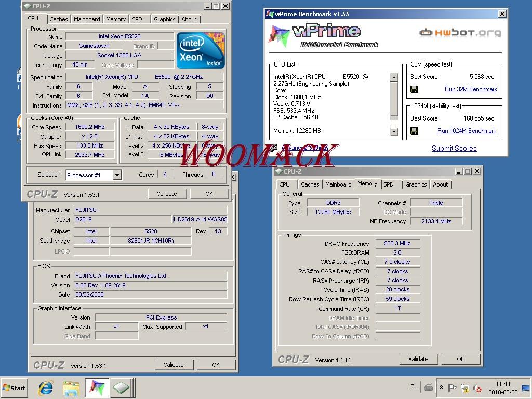The width and height of the screenshot is (532, 399).
Task: Click the Show desktop button beside the clock
Action: click(527, 388)
